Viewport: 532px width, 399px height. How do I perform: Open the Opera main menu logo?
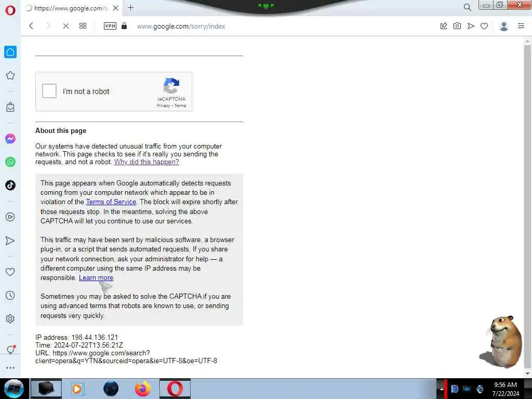[x=10, y=10]
